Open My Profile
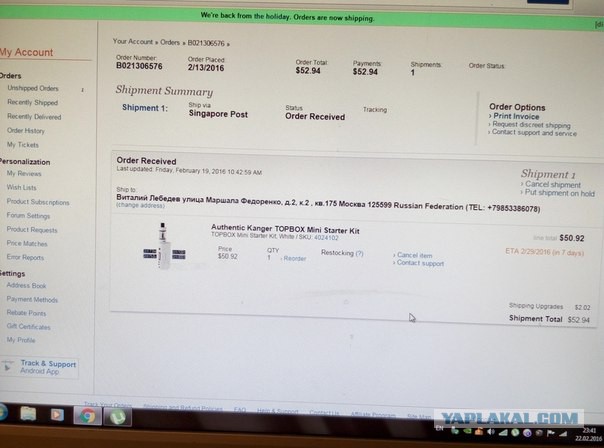The width and height of the screenshot is (604, 448). click(21, 340)
